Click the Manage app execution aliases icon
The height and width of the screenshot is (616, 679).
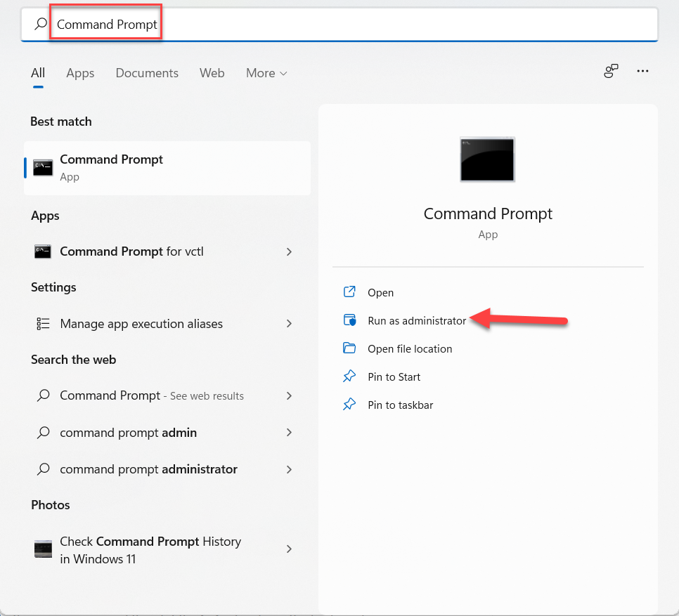[x=43, y=324]
